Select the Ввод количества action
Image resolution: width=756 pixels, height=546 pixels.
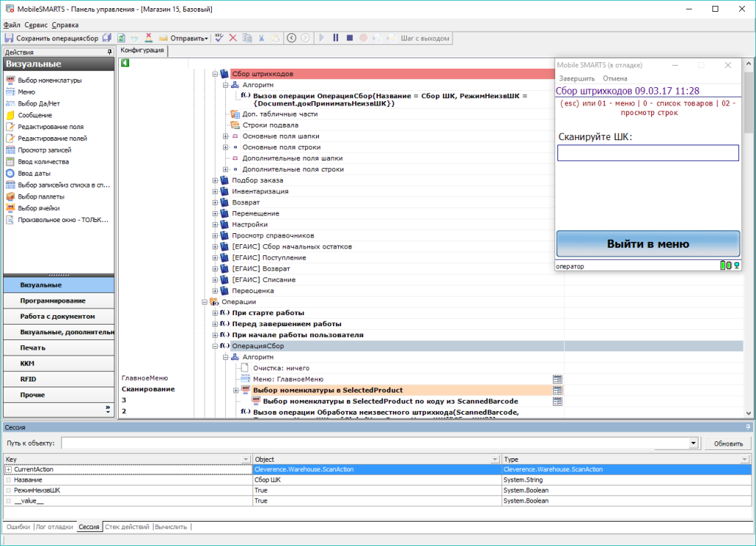pos(44,162)
